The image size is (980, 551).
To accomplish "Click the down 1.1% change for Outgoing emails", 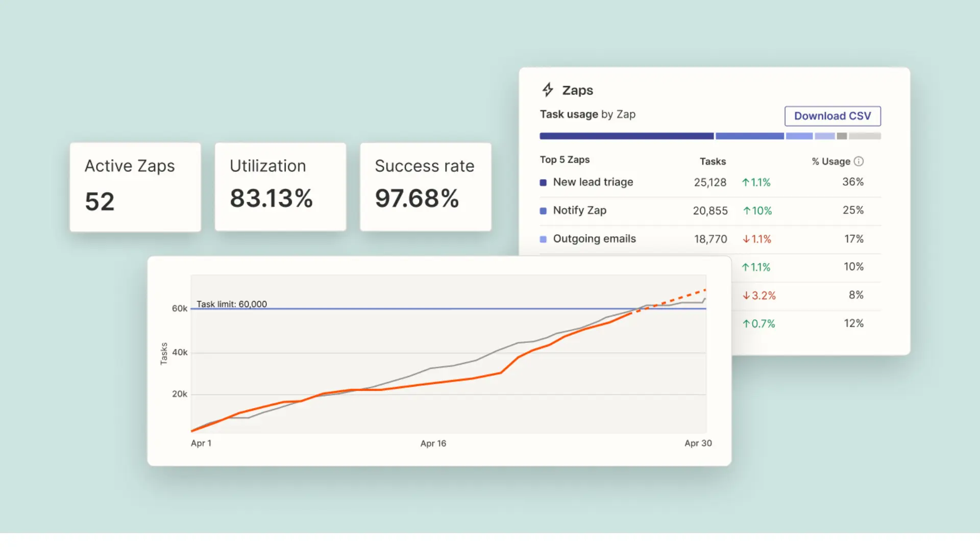I will (x=756, y=239).
